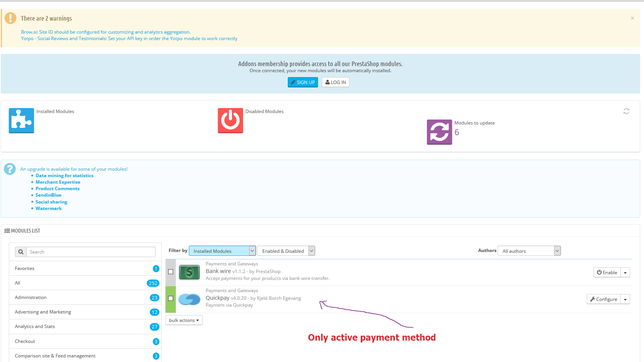This screenshot has height=362, width=644.
Task: Open the Installed Modules filter dropdown
Action: [x=222, y=251]
